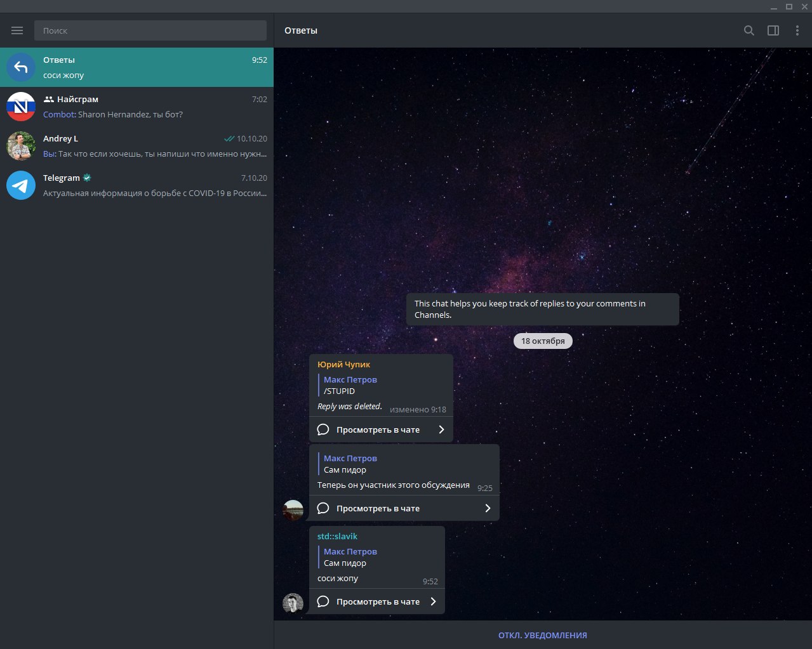
Task: Click ОТКЛ. УВЕДОМЛЕНИЯ mute button
Action: (x=543, y=635)
